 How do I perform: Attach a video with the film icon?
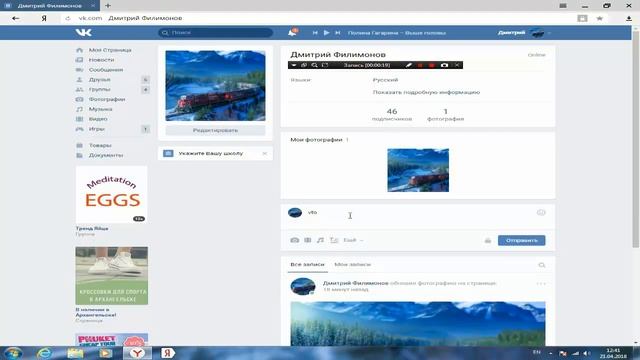(308, 240)
